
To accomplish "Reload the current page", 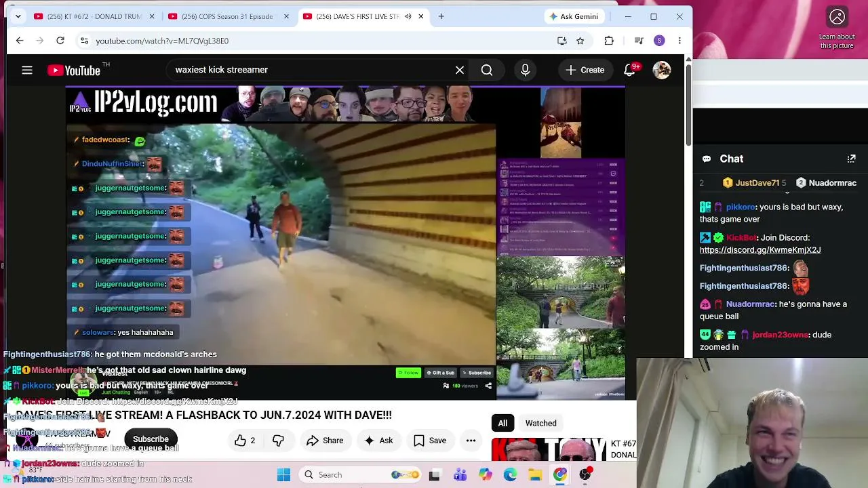I will 60,41.
